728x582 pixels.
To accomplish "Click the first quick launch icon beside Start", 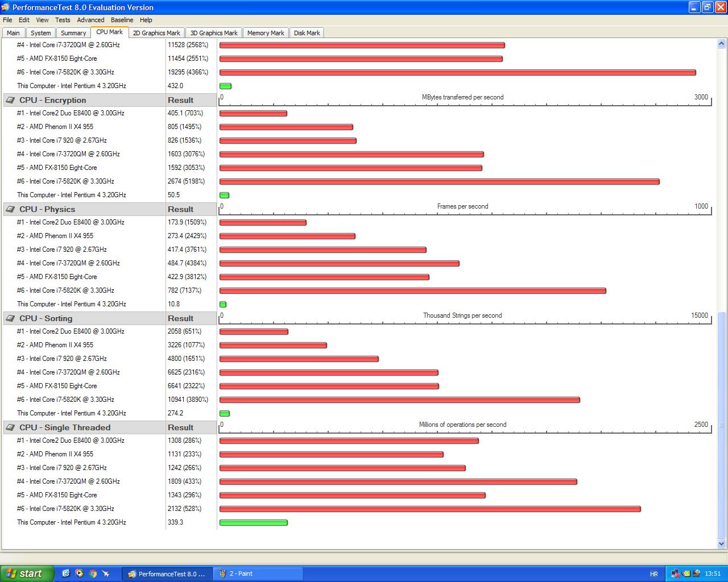I will click(66, 573).
